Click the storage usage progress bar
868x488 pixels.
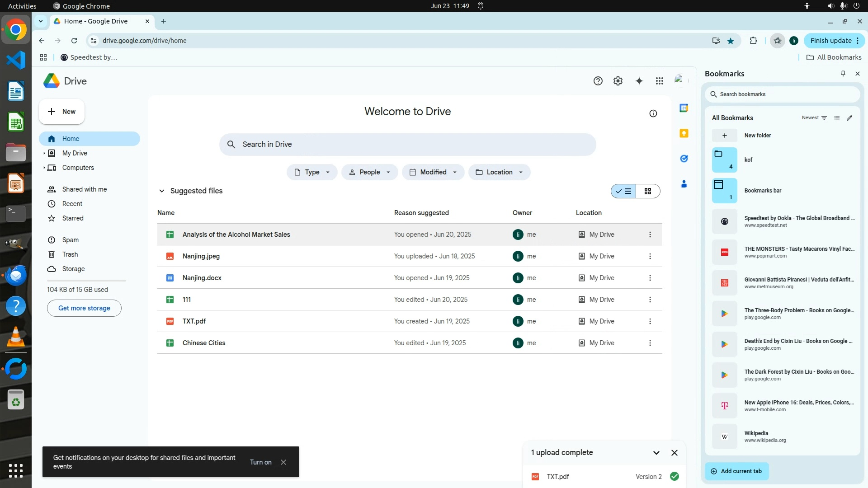tap(86, 281)
